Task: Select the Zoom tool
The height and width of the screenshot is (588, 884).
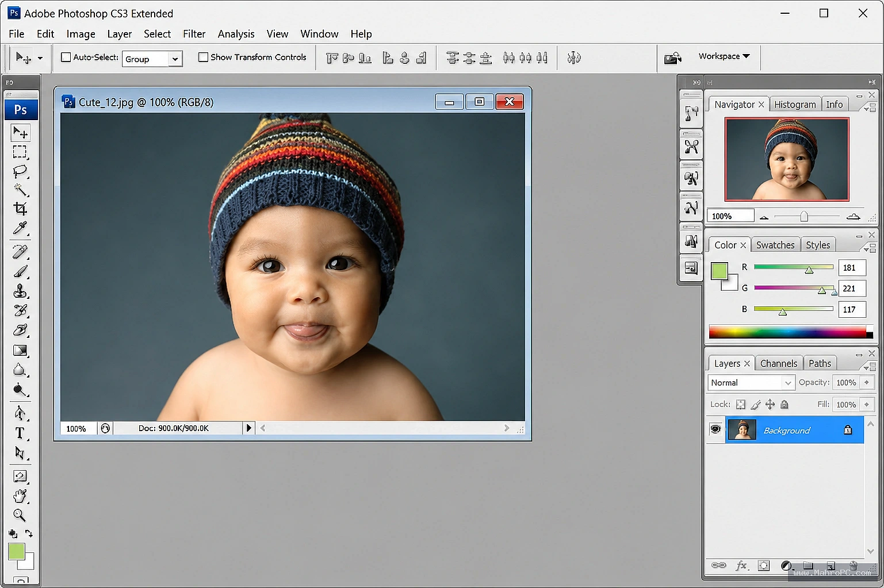Action: (20, 515)
